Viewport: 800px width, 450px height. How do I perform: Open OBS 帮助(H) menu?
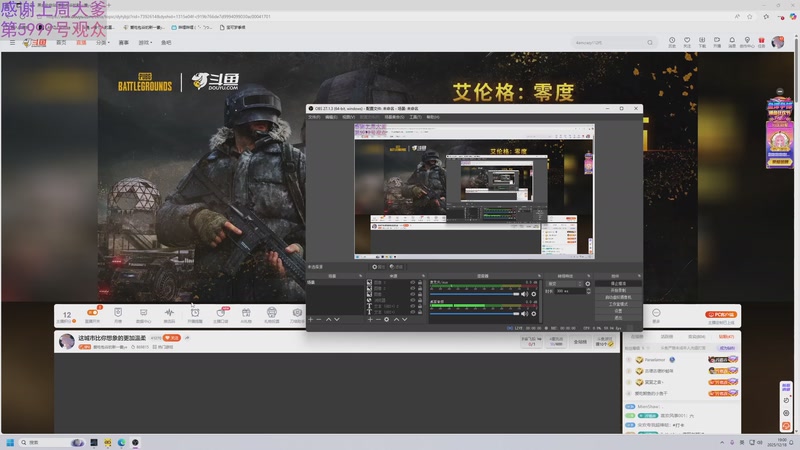[x=433, y=117]
